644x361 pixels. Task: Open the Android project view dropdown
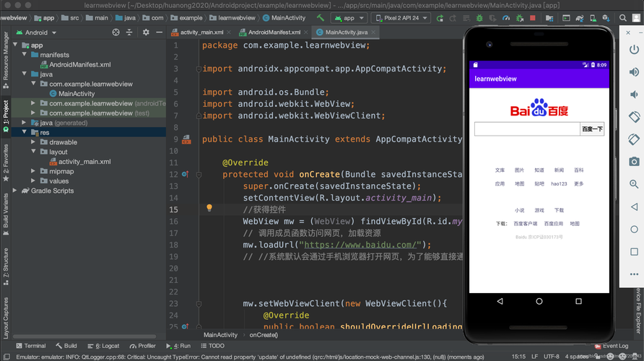[x=36, y=32]
